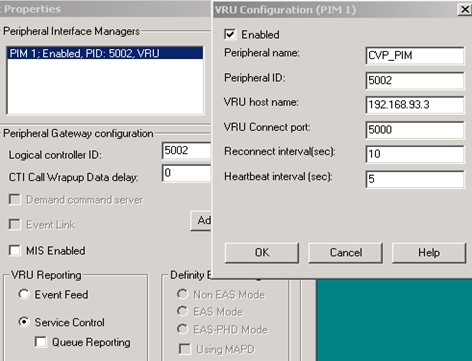Click the Logical controller ID field
472x361 pixels.
click(186, 151)
